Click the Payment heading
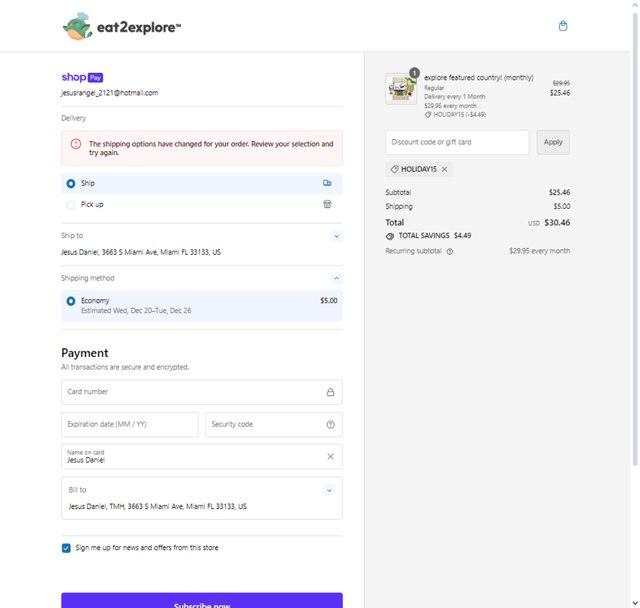Viewport: 640px width, 608px height. click(84, 353)
